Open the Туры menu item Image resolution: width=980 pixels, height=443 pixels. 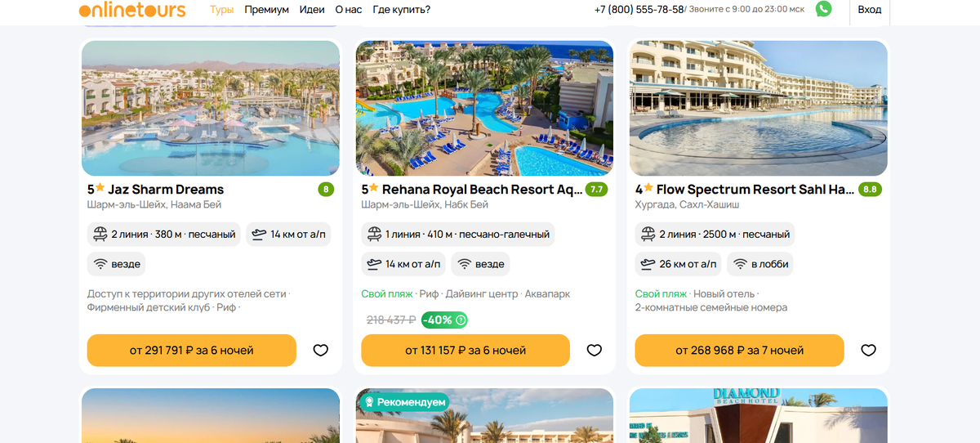(221, 10)
